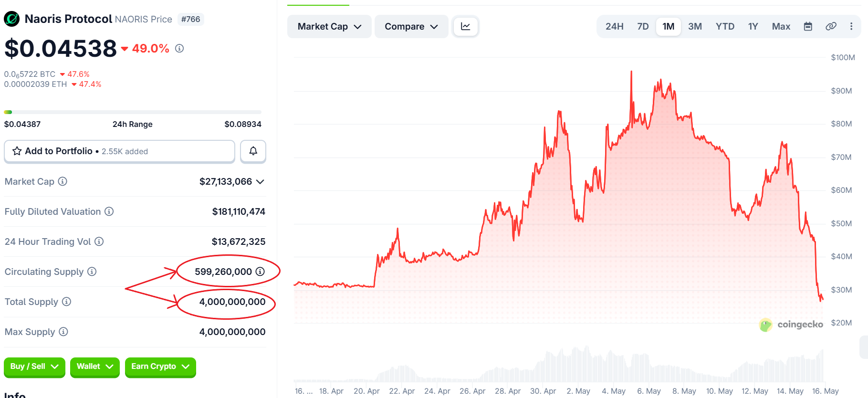Click the Naoris Protocol coin logo

[x=12, y=19]
